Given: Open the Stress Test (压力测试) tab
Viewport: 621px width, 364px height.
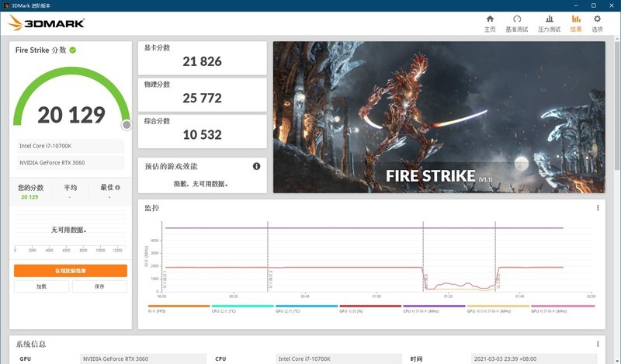Looking at the screenshot, I should click(549, 24).
